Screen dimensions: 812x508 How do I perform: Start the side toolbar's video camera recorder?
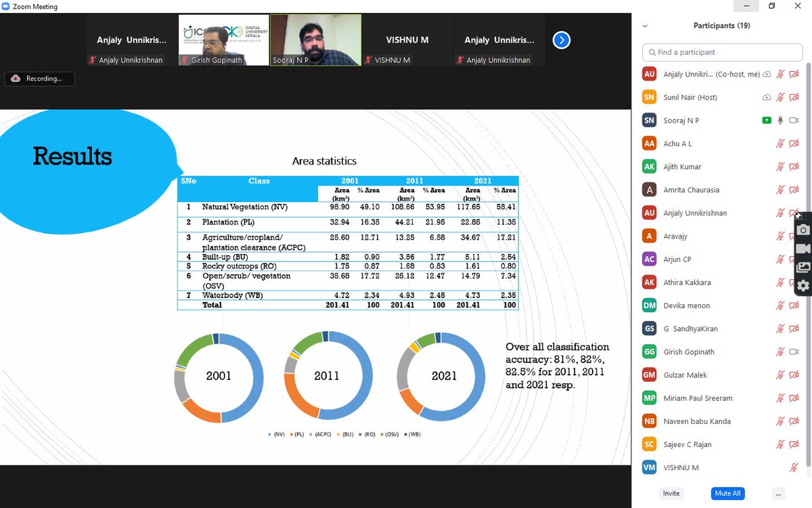[x=803, y=249]
